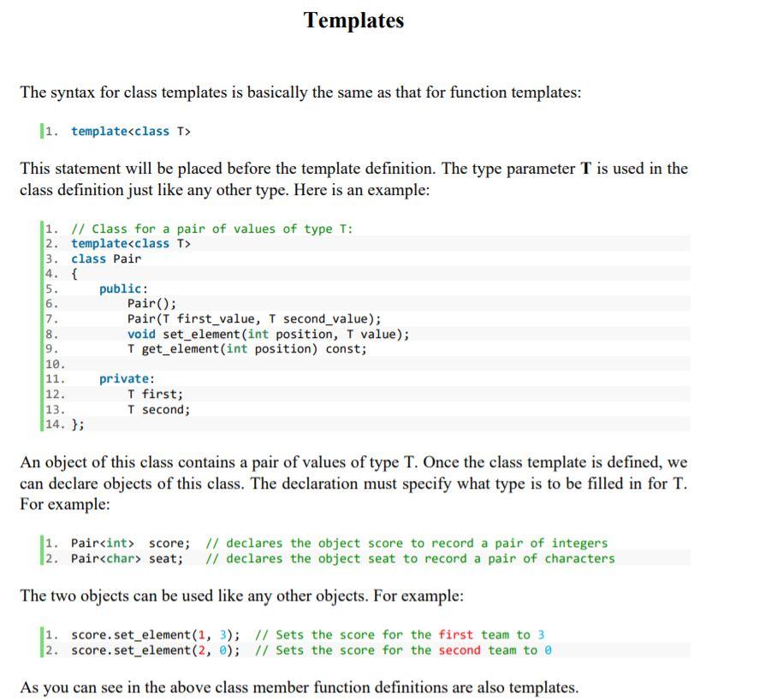This screenshot has height=700, width=783.
Task: Select the Pair() constructor line
Action: click(153, 303)
